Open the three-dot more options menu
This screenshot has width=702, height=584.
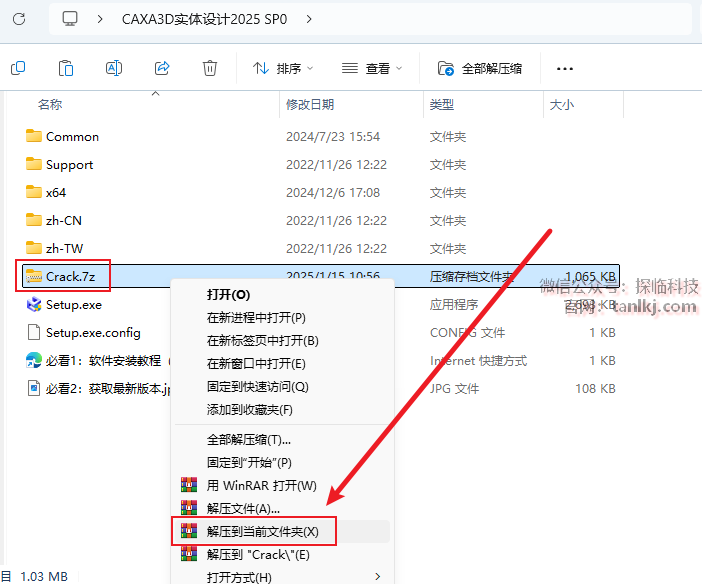click(565, 69)
